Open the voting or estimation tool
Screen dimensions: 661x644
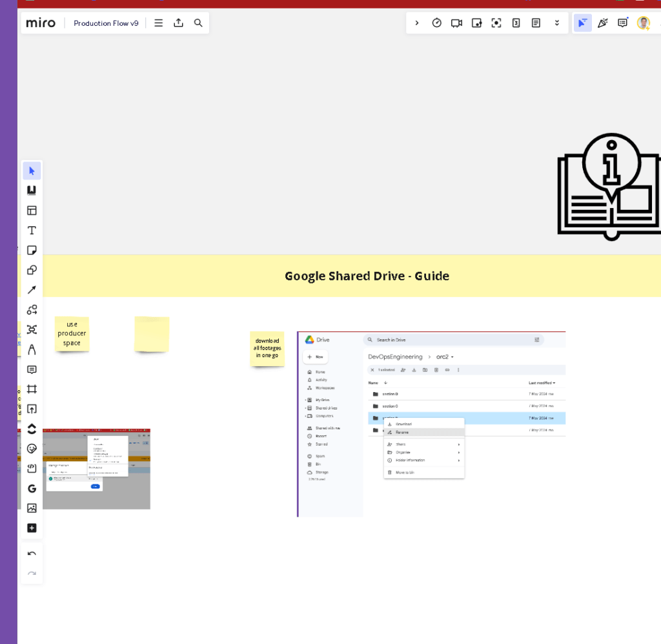[516, 23]
